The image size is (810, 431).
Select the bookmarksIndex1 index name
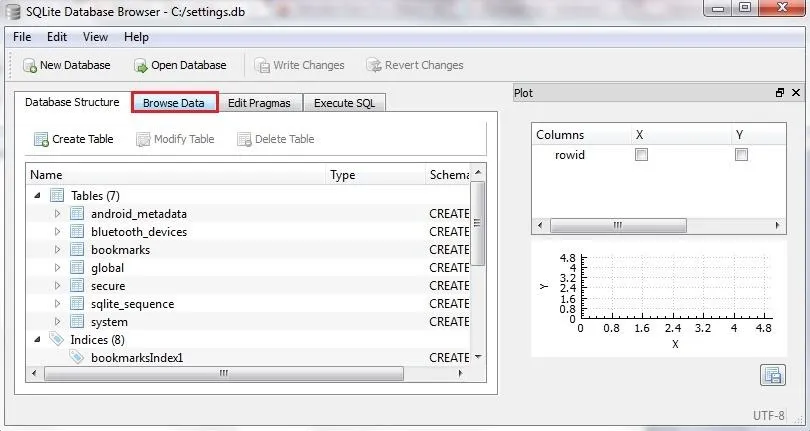[137, 358]
